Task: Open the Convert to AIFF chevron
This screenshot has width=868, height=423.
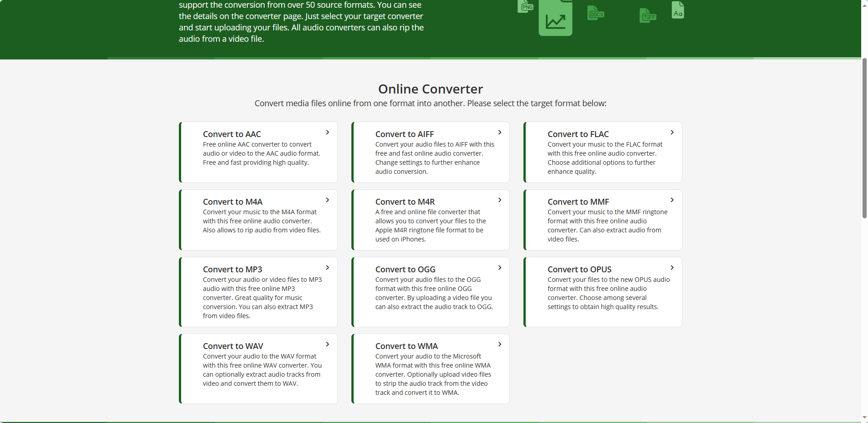Action: pyautogui.click(x=499, y=133)
